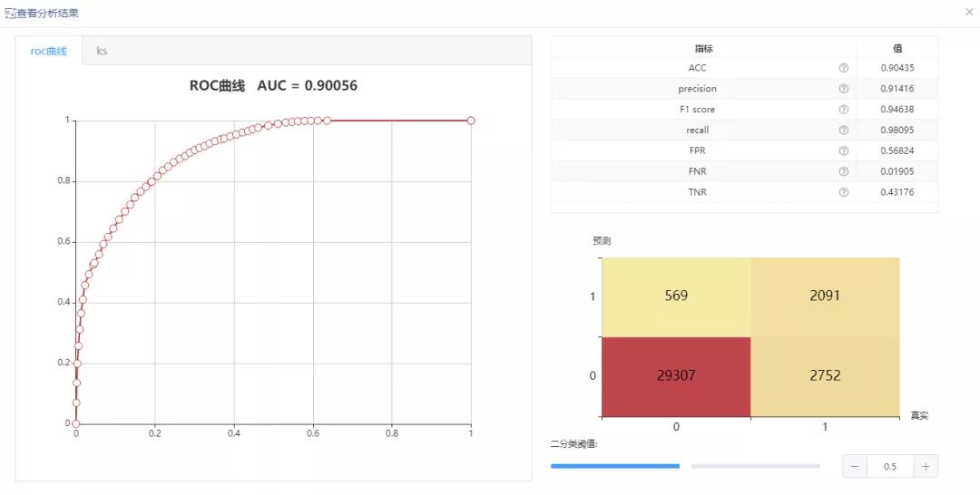The width and height of the screenshot is (980, 495).
Task: Open help icon for F1 score metric
Action: 844,109
